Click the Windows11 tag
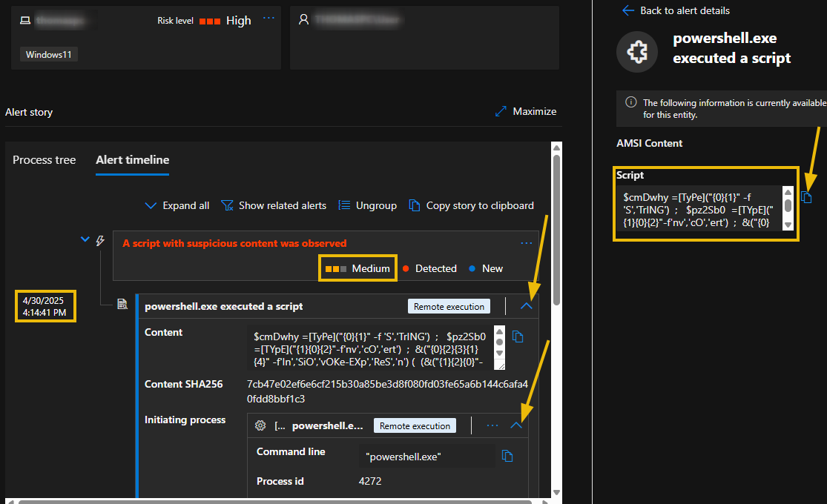This screenshot has height=504, width=827. (x=48, y=54)
